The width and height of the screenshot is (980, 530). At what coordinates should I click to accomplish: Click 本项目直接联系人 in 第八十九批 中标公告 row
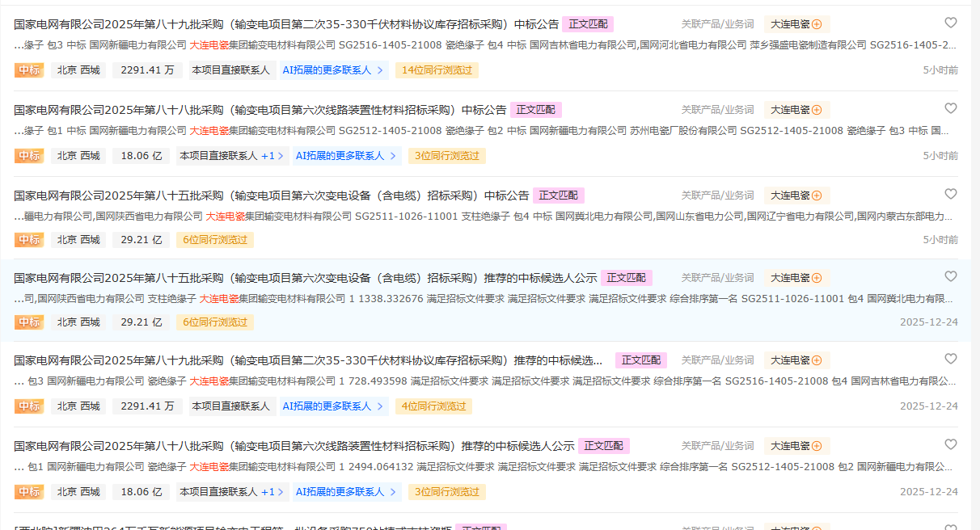(x=230, y=70)
